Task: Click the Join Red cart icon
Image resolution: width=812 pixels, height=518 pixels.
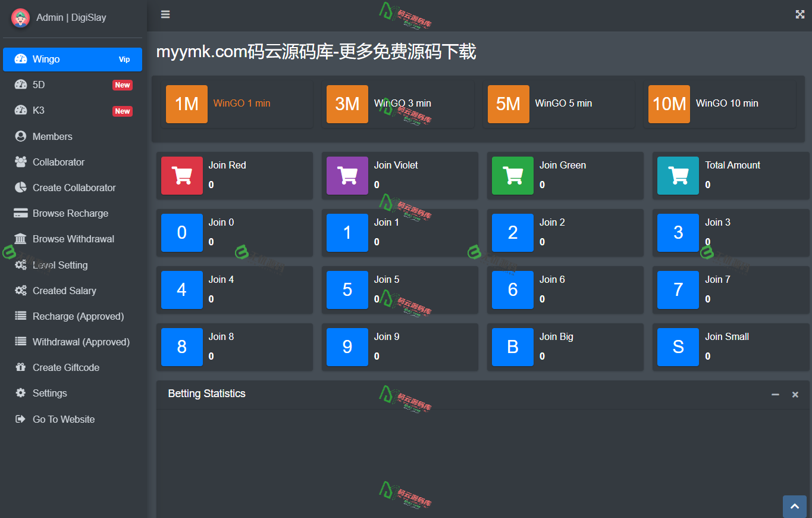Action: tap(182, 176)
